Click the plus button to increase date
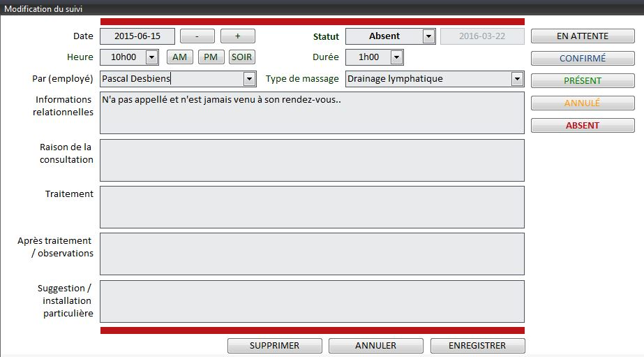644x357 pixels. click(x=237, y=36)
